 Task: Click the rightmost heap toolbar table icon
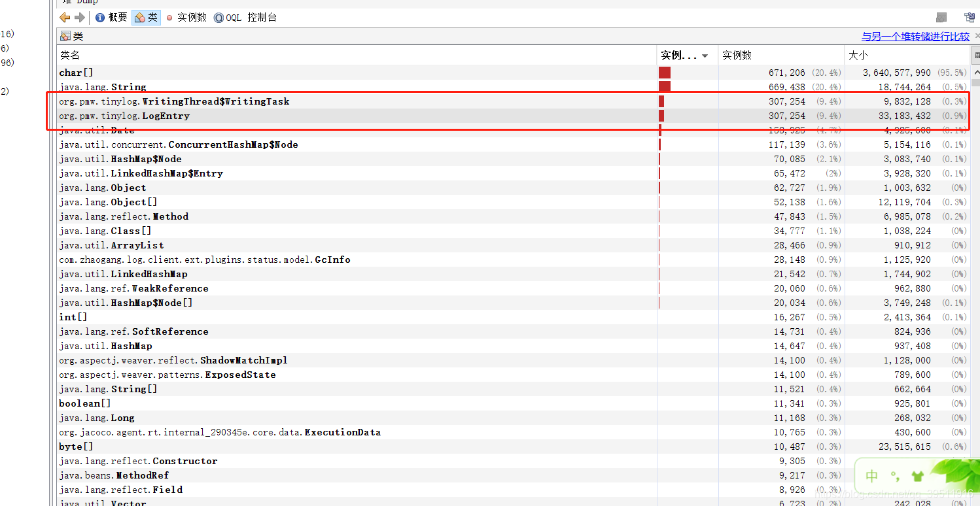coord(970,18)
